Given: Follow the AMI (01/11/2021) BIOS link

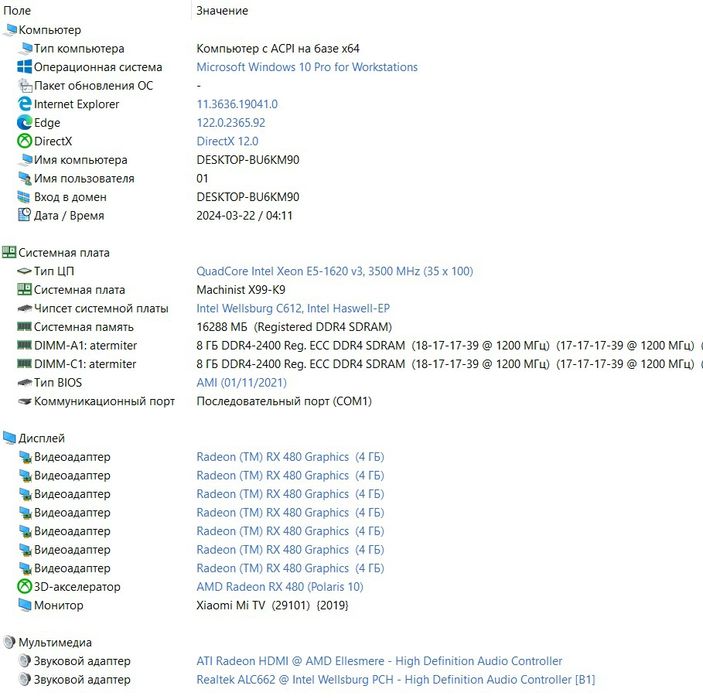Looking at the screenshot, I should click(x=241, y=382).
